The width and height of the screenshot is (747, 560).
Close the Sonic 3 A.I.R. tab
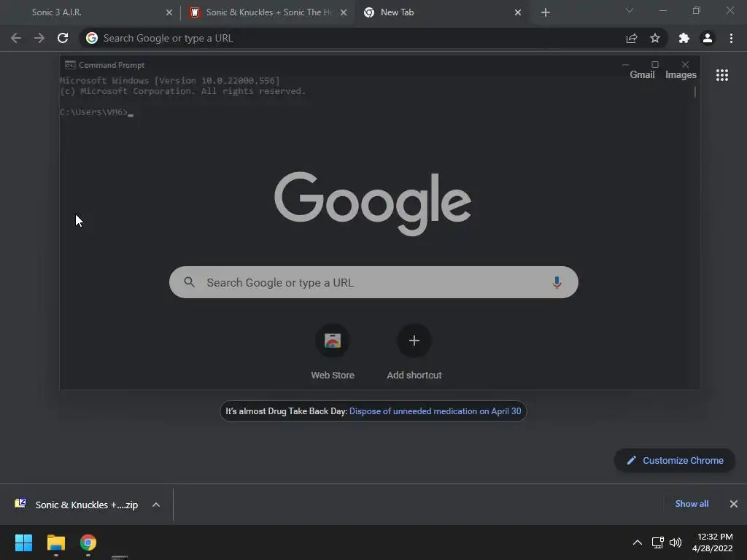point(169,13)
